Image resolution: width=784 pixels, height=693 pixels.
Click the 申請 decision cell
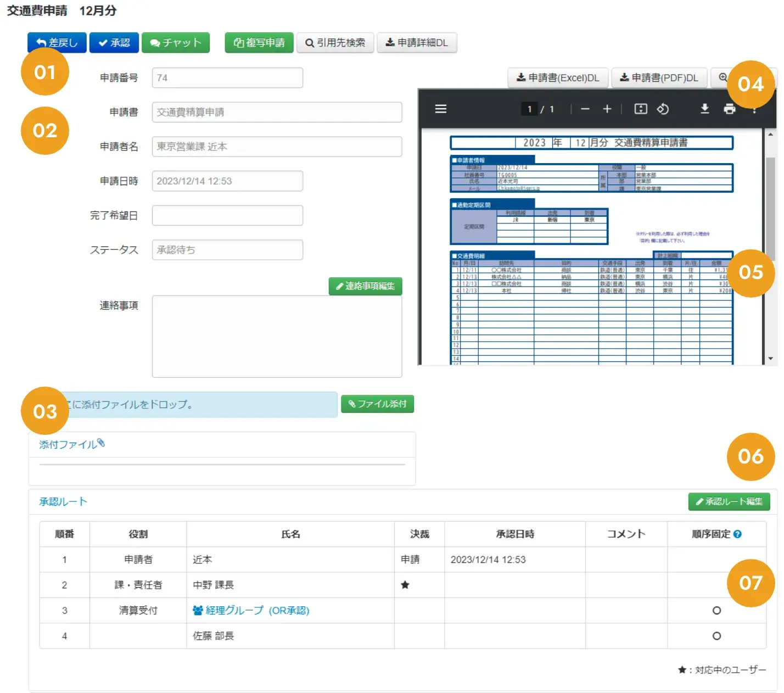point(419,560)
